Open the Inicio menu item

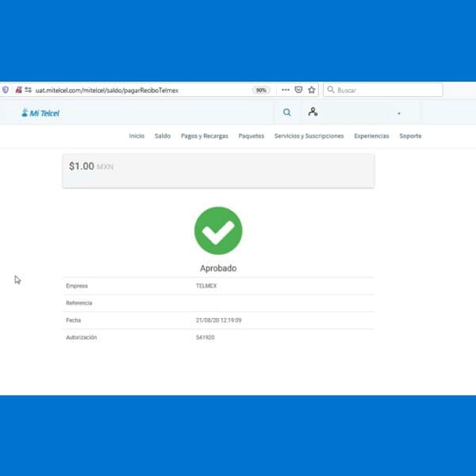coord(136,136)
